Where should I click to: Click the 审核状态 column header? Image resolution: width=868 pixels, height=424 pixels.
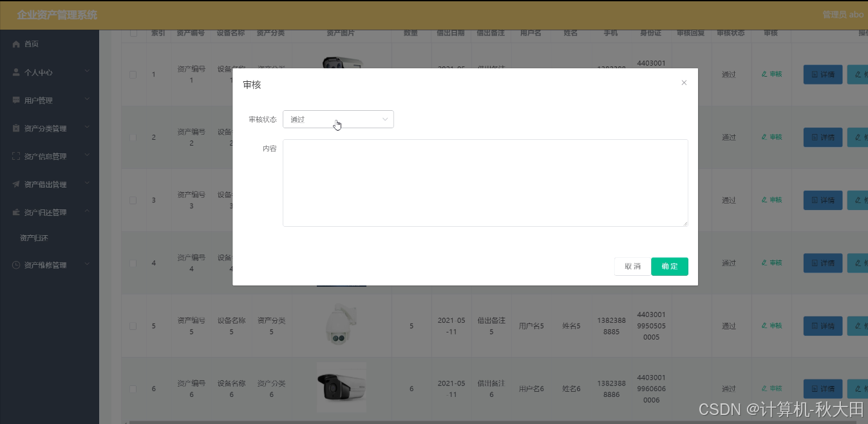731,33
